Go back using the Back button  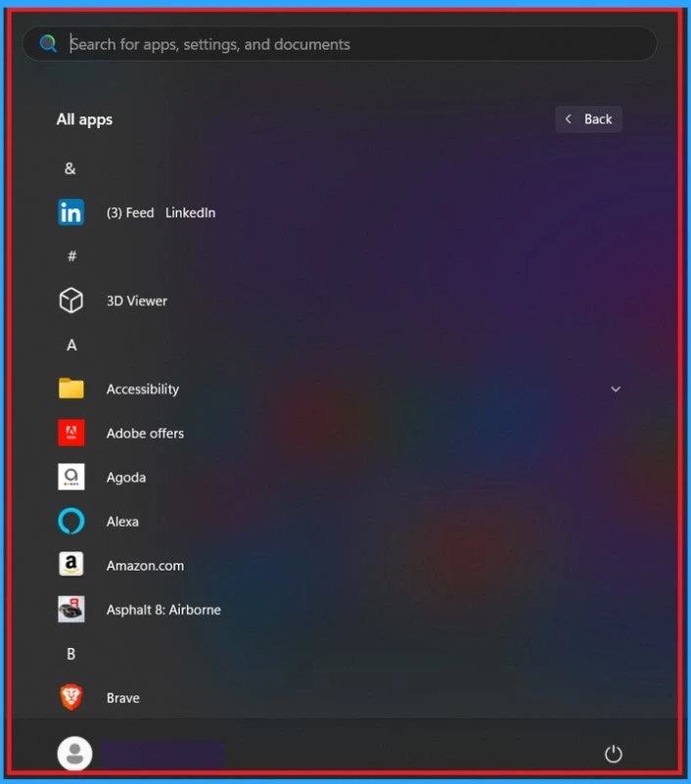click(x=588, y=119)
